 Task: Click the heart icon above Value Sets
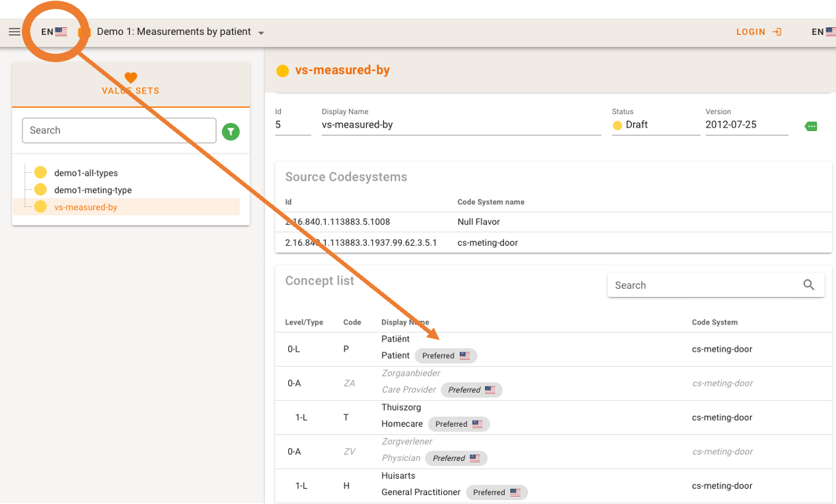pos(130,78)
